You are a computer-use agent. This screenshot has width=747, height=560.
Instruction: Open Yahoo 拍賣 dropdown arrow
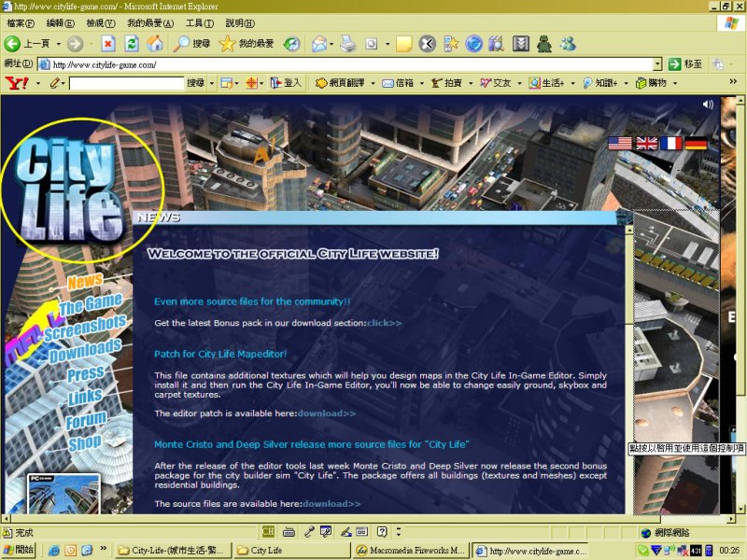(x=471, y=83)
